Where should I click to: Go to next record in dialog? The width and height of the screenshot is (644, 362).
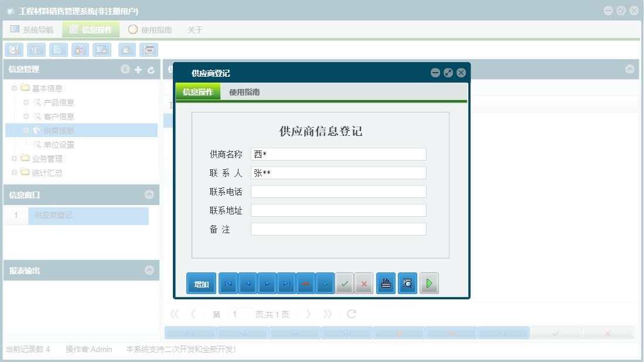(x=267, y=283)
